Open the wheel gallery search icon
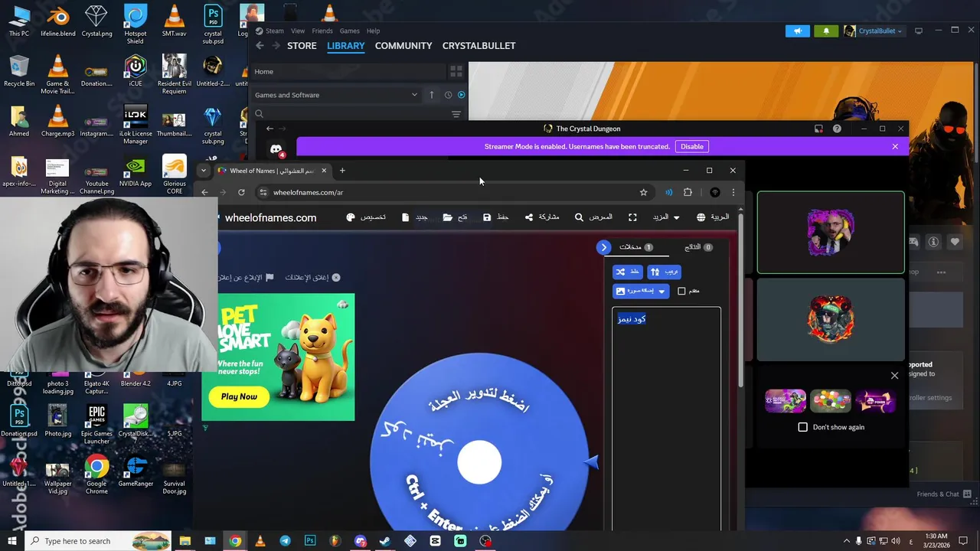 [x=593, y=217]
